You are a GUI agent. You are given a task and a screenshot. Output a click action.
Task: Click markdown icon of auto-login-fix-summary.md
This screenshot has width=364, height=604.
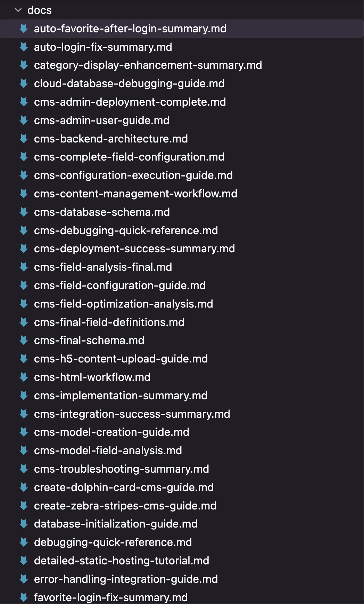[x=24, y=47]
